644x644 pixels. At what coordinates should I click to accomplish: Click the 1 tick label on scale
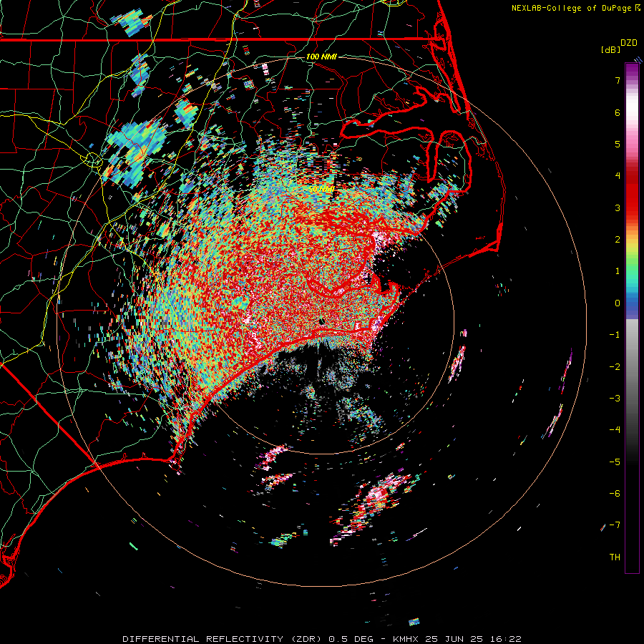618,271
